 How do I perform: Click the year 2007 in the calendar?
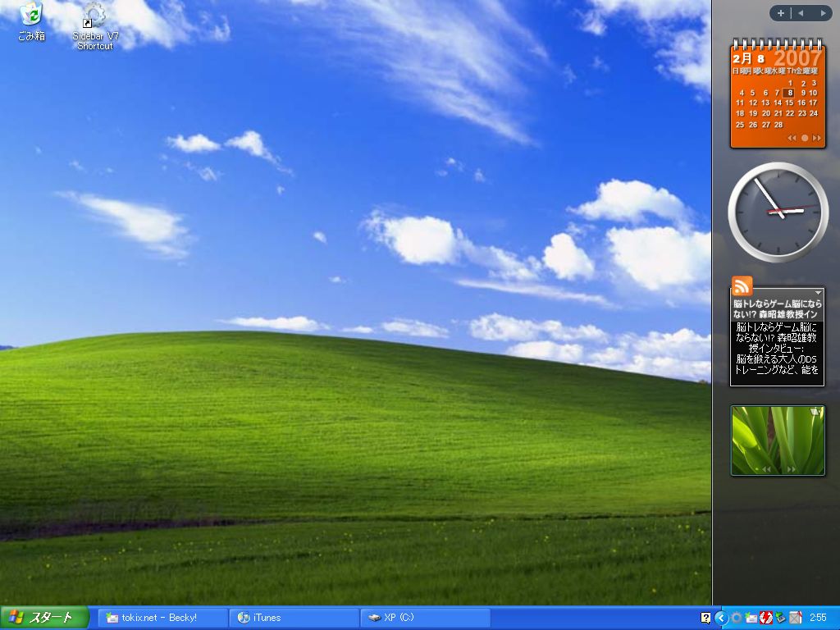pyautogui.click(x=797, y=58)
